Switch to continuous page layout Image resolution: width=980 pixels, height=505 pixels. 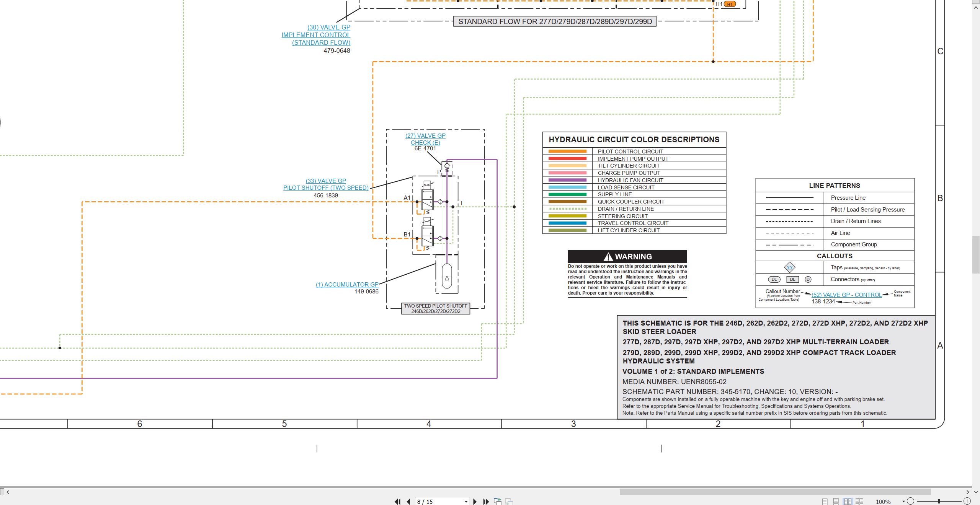(836, 501)
